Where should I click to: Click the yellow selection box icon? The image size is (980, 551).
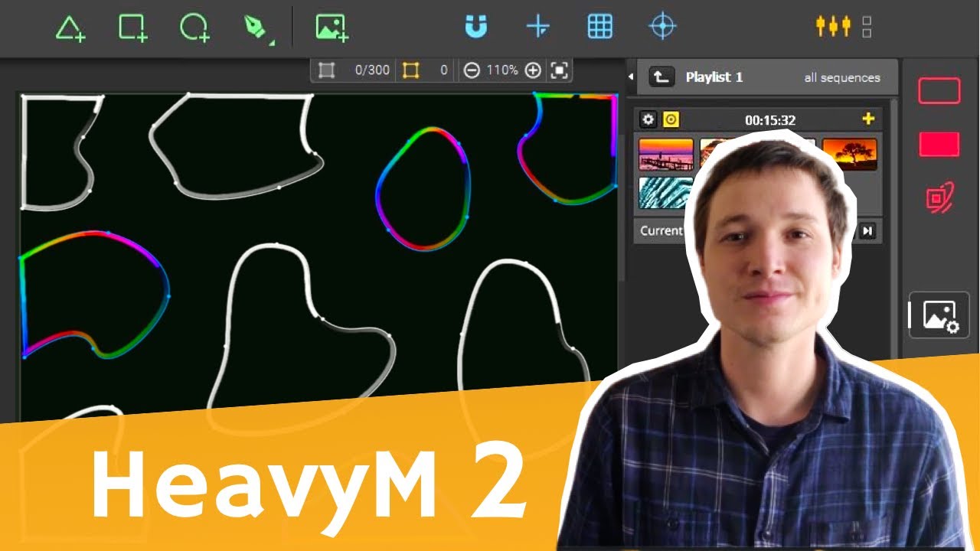click(x=411, y=70)
